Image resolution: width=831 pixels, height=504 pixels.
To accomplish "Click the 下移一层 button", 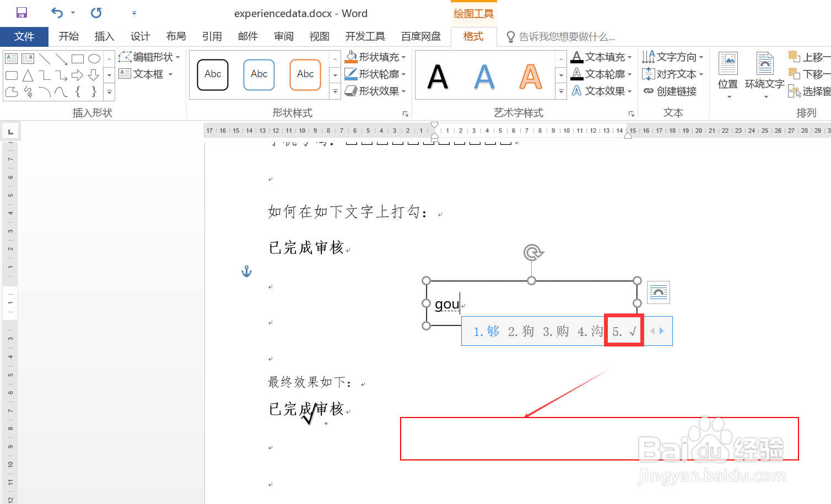I will coord(809,74).
